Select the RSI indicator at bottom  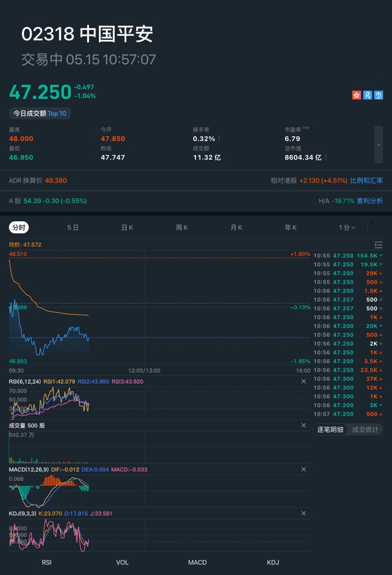coord(47,562)
